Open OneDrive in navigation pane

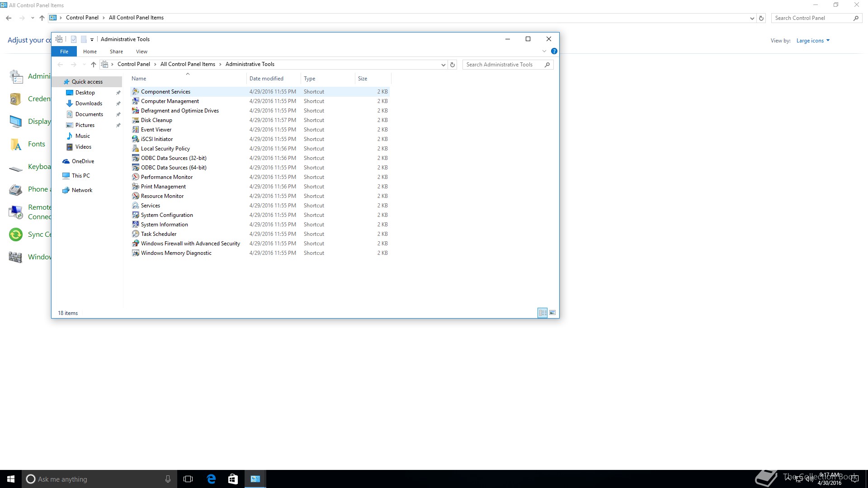pyautogui.click(x=83, y=161)
